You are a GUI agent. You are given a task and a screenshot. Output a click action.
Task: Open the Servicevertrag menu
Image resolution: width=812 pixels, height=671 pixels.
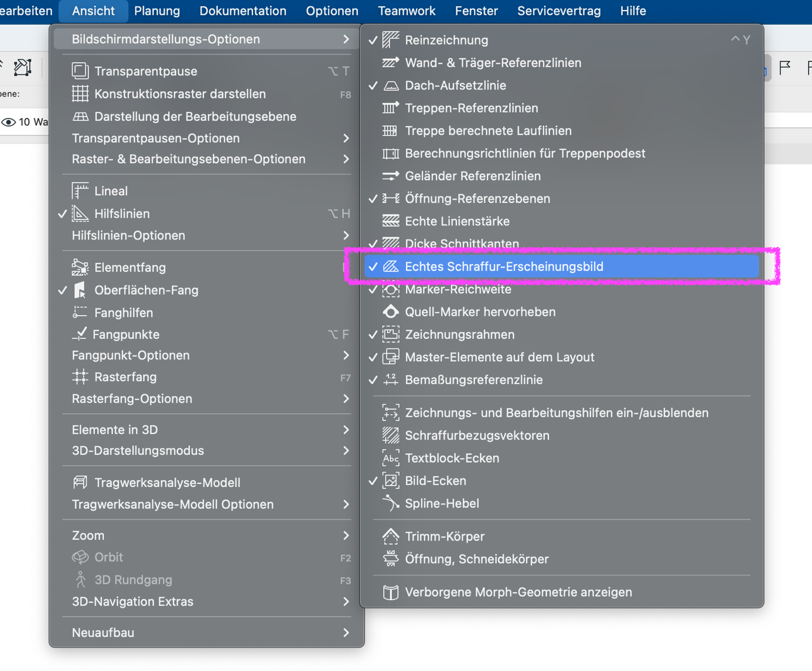coord(559,11)
